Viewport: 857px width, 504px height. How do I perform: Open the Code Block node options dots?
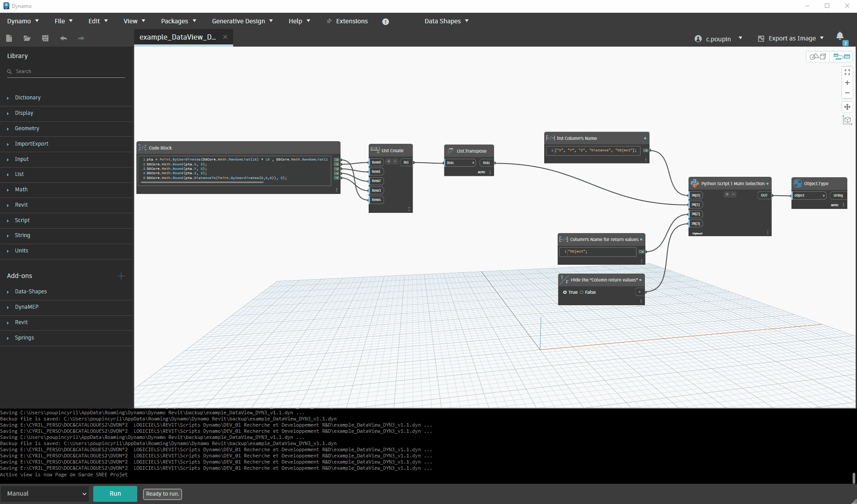337,190
